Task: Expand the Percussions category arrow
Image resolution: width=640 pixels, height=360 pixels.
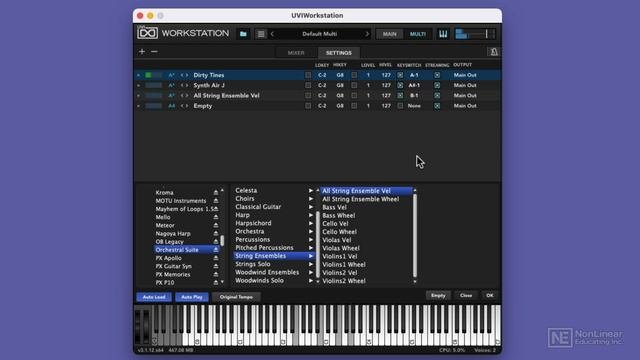Action: pos(311,240)
